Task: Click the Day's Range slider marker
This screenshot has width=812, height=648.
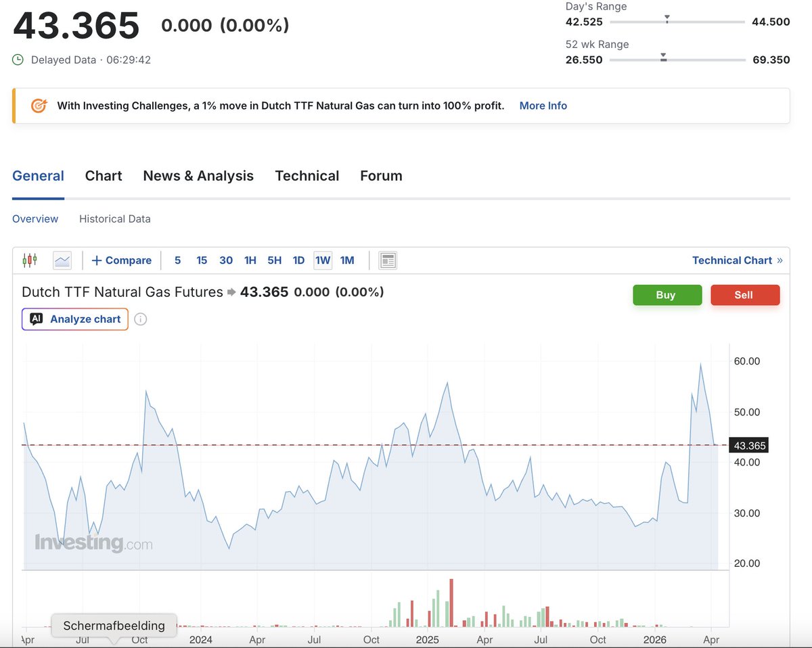Action: click(x=667, y=19)
